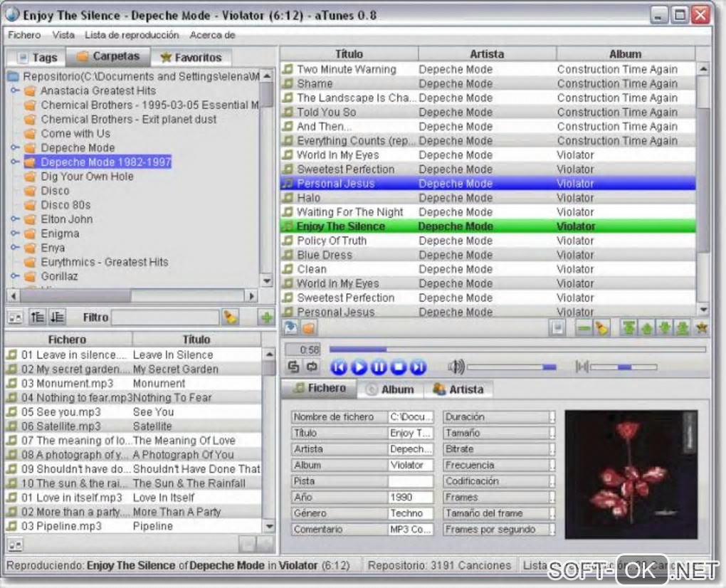
Task: Move song to top of playlist
Action: point(628,327)
